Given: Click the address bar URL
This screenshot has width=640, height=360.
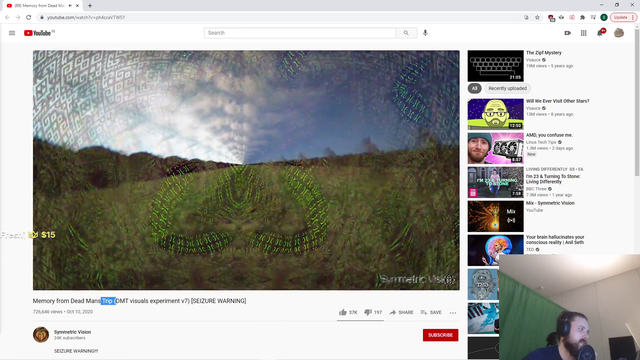Looking at the screenshot, I should (86, 18).
